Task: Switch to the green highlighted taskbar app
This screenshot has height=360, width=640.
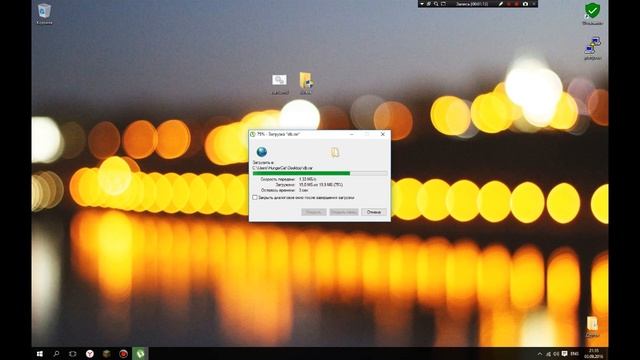Action: pyautogui.click(x=140, y=353)
